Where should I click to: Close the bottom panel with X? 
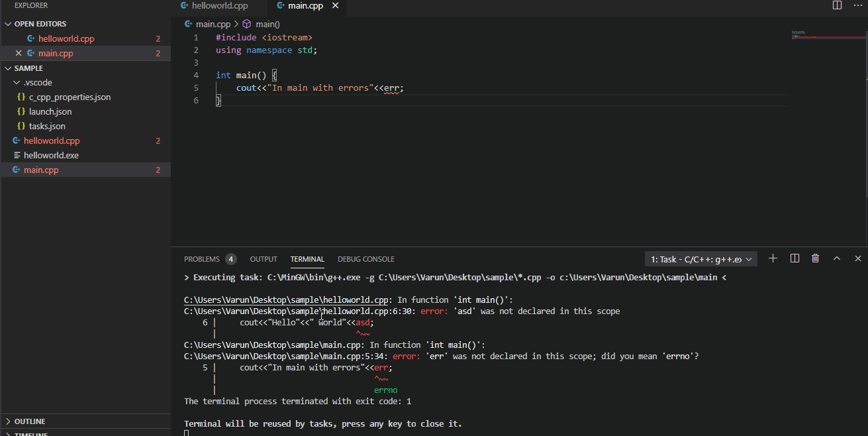pyautogui.click(x=858, y=258)
